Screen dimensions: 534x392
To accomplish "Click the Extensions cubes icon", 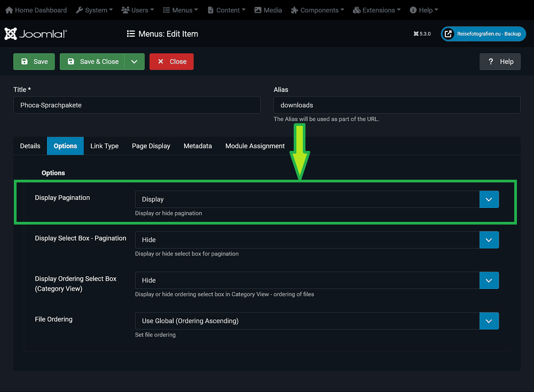I will coord(357,10).
